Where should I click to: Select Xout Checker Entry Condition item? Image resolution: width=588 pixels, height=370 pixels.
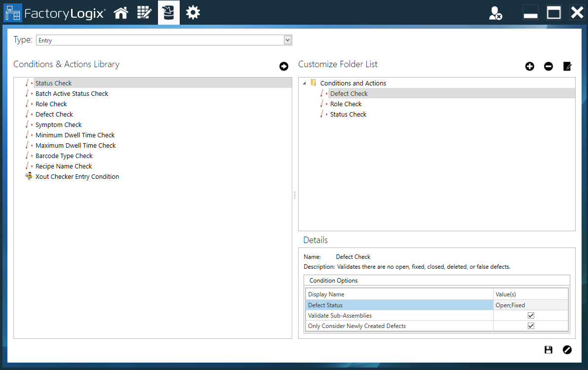coord(77,177)
